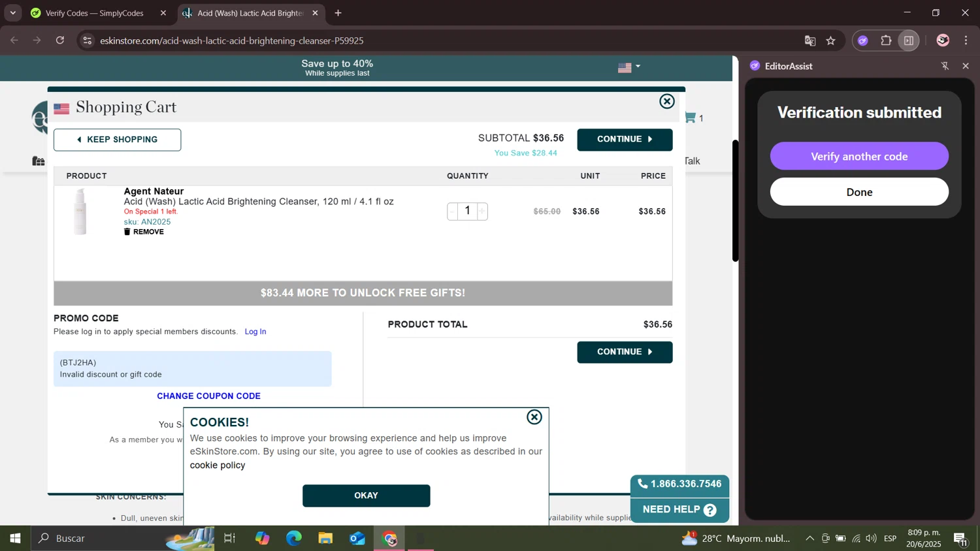Open the Chrome profile avatar
Image resolution: width=980 pixels, height=551 pixels.
[943, 40]
